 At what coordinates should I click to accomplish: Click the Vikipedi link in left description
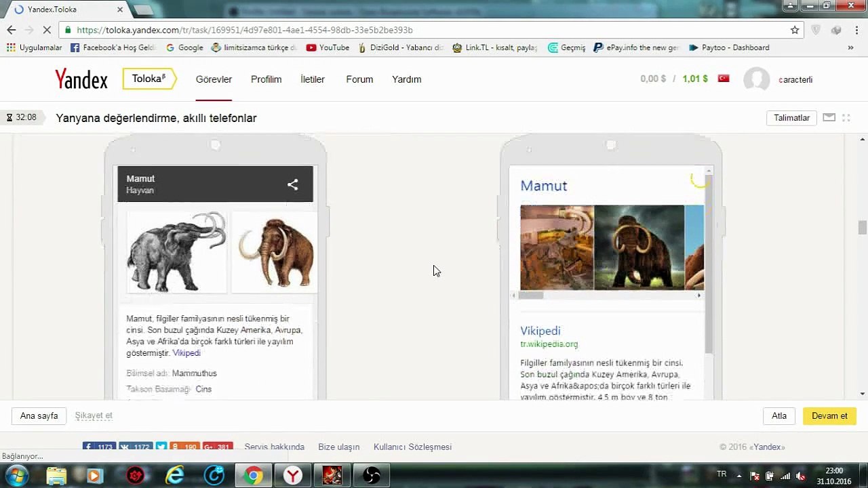186,353
